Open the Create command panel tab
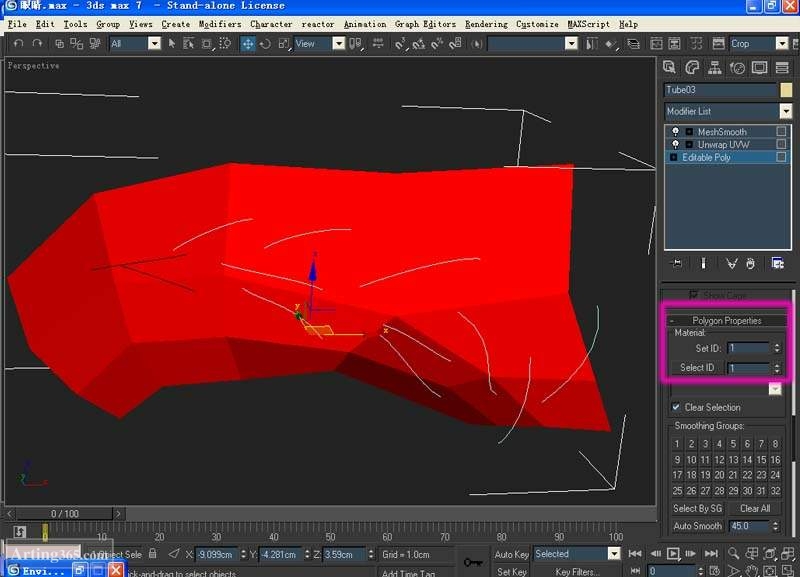 tap(669, 67)
